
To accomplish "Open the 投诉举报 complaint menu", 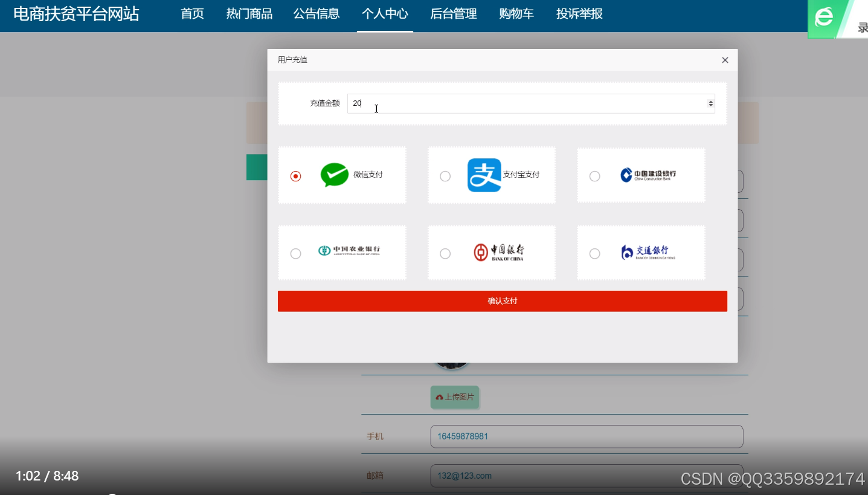I will pyautogui.click(x=579, y=14).
